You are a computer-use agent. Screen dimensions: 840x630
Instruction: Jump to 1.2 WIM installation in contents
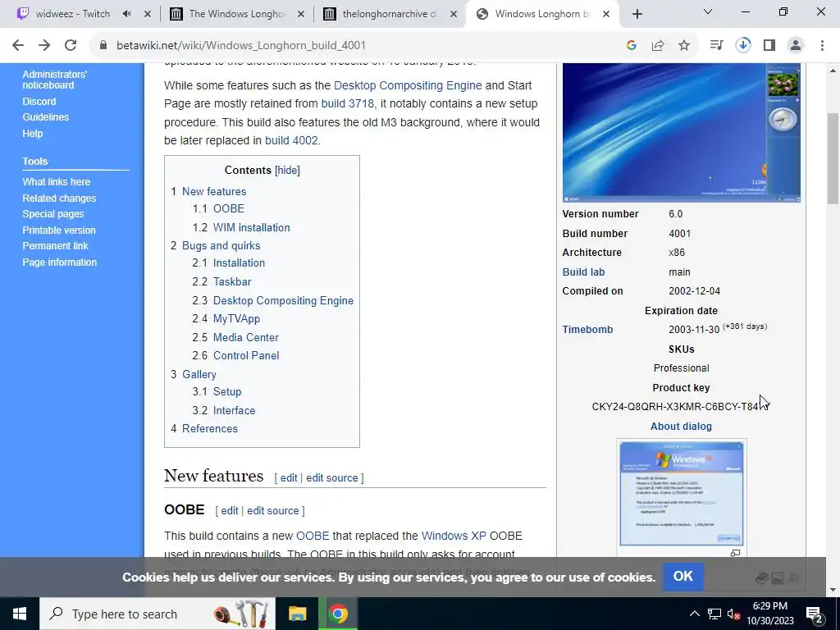(x=241, y=228)
